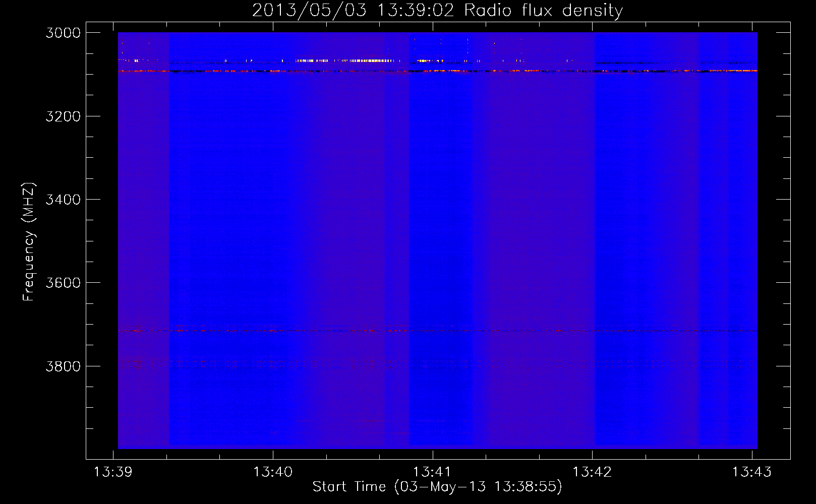Click the 13:43 time tick label
Viewport: 816px width, 504px height.
click(752, 472)
